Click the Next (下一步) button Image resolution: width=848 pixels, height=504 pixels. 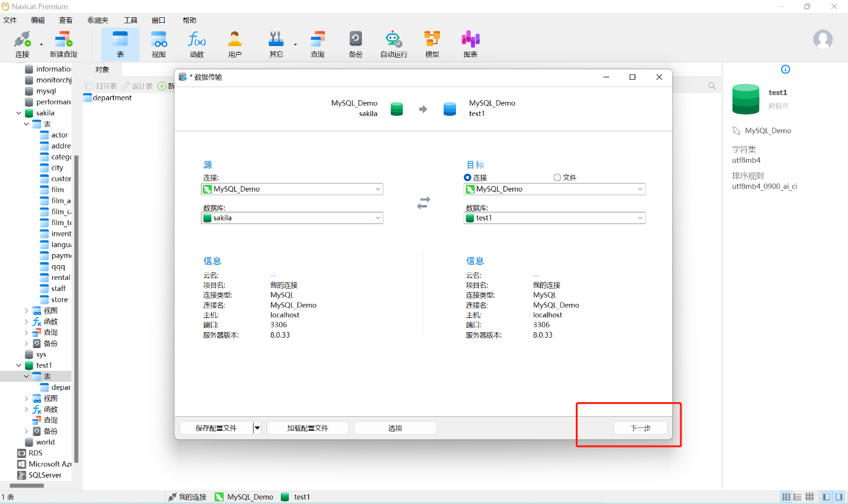[x=640, y=428]
